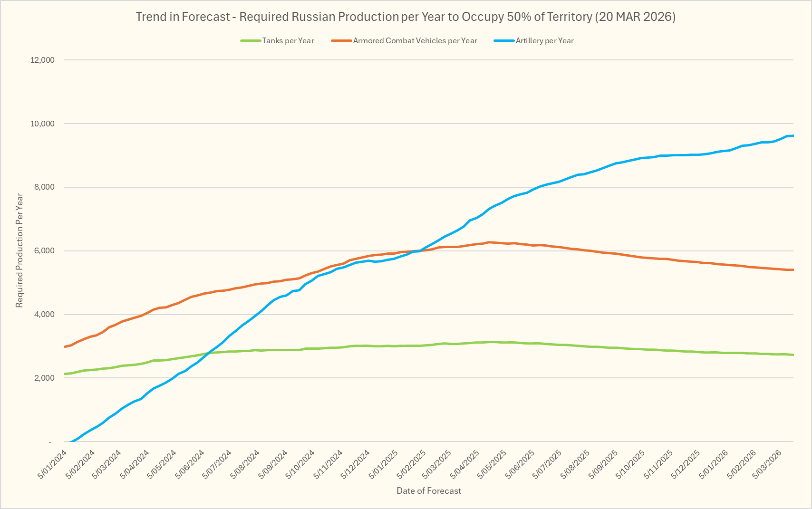Select the Artillery per Year legend label
812x509 pixels.
tap(544, 41)
